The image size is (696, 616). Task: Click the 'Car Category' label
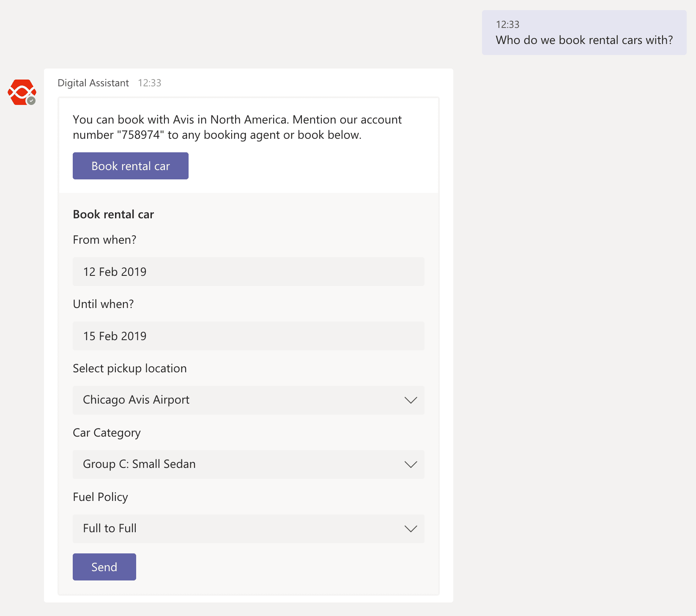click(107, 433)
